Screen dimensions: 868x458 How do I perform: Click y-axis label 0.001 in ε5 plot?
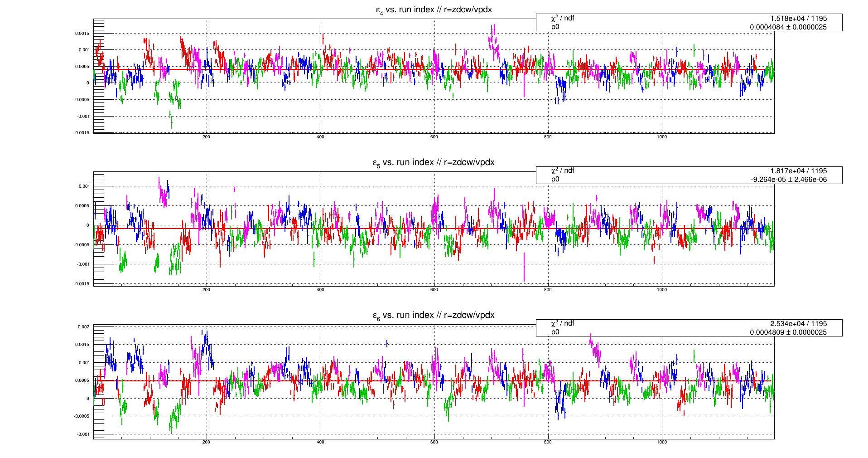tap(84, 186)
